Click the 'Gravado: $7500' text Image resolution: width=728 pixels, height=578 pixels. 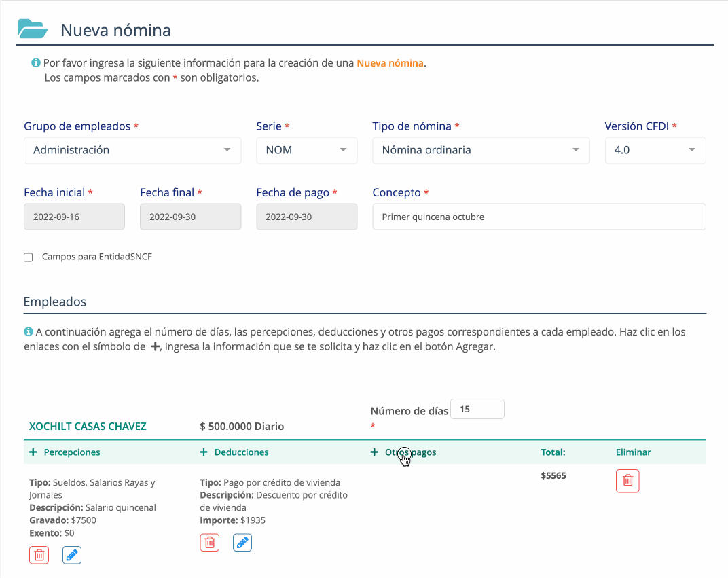(x=62, y=520)
